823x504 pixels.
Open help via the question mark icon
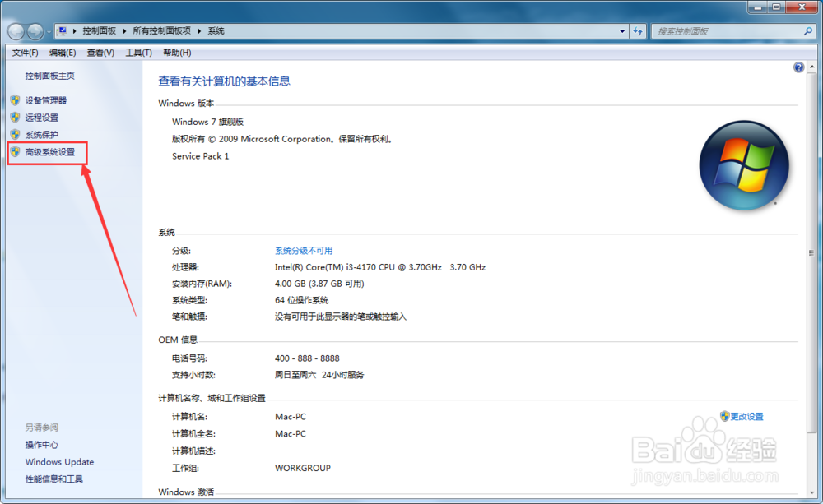coord(798,67)
